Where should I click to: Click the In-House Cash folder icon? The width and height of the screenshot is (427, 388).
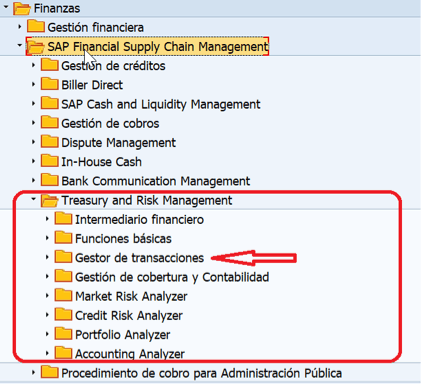pyautogui.click(x=49, y=161)
